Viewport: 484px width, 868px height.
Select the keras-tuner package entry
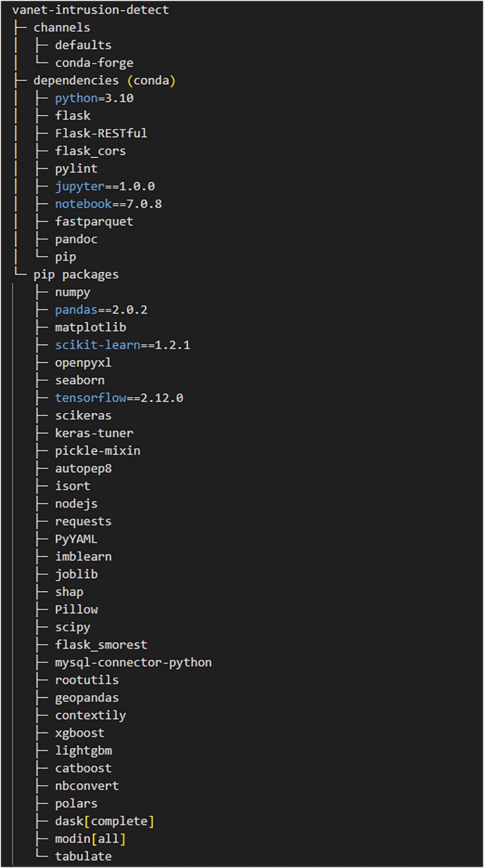94,433
